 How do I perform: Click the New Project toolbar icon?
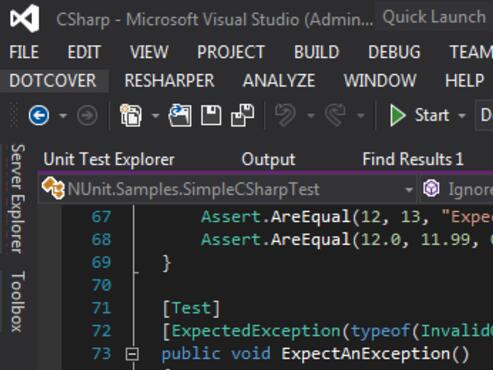[x=131, y=115]
